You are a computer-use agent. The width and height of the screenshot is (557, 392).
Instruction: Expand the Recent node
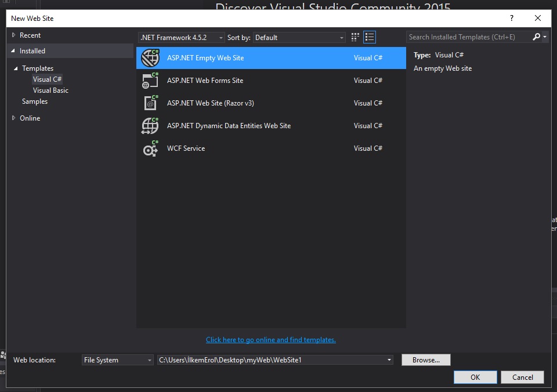tap(13, 35)
